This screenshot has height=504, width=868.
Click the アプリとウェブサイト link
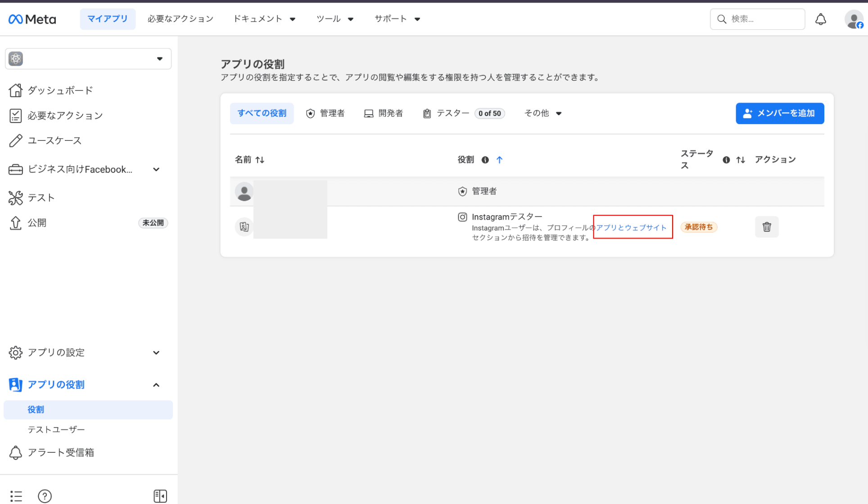pyautogui.click(x=631, y=227)
